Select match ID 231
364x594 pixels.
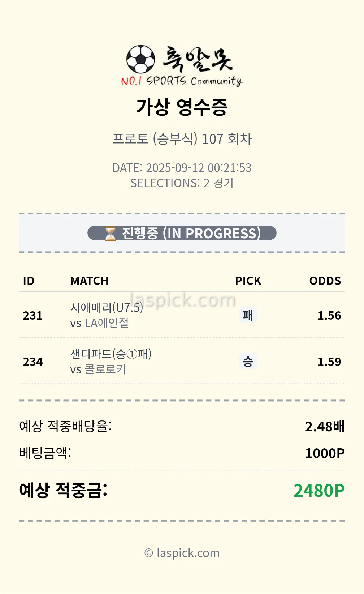(33, 316)
